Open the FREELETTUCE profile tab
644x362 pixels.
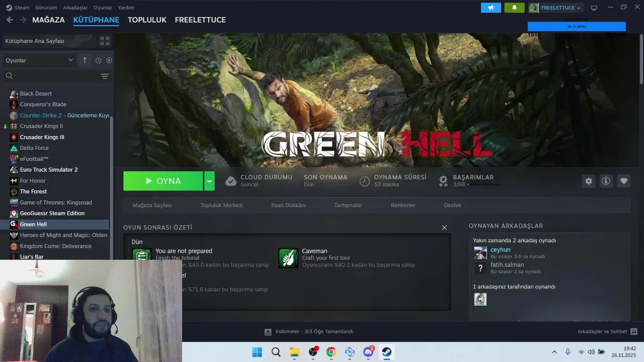click(x=200, y=20)
